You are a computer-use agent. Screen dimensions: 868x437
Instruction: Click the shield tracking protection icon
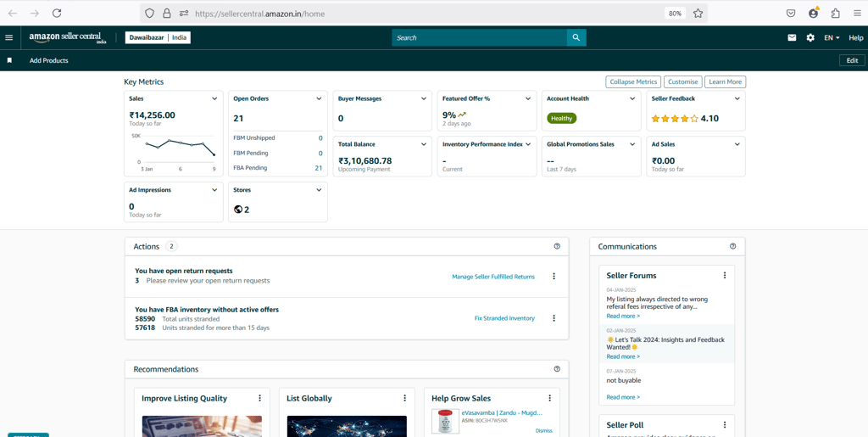[149, 14]
